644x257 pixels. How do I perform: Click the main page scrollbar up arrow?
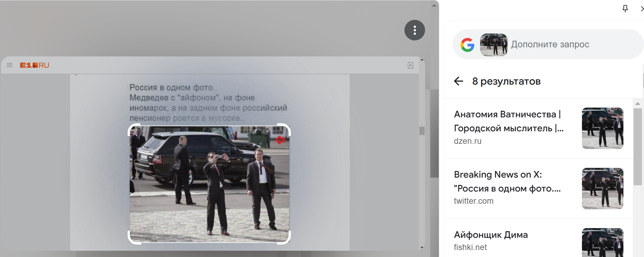434,5
